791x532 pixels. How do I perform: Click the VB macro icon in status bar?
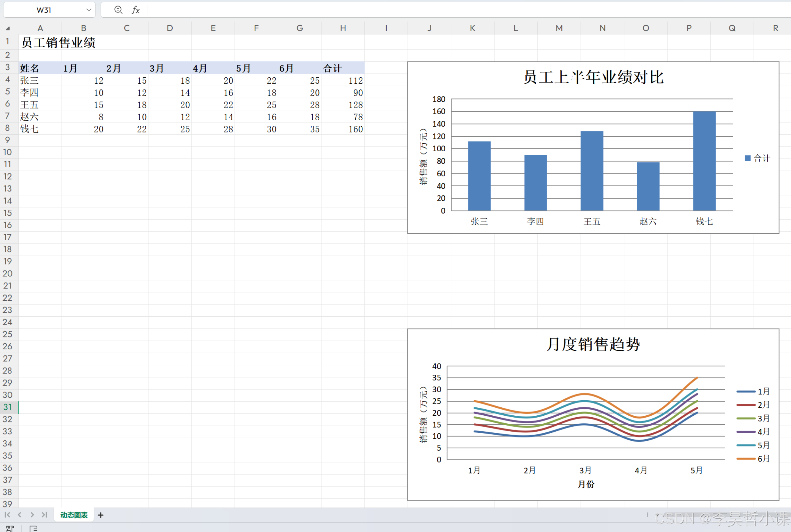pos(10,528)
